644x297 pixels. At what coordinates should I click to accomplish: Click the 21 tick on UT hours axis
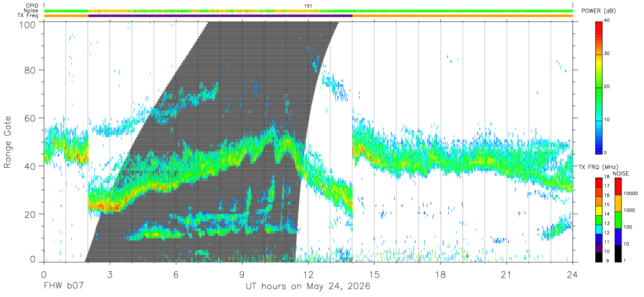tap(507, 274)
